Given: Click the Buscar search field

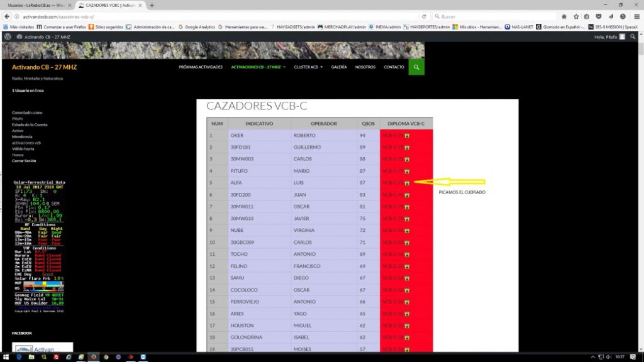Looking at the screenshot, I should (x=494, y=17).
